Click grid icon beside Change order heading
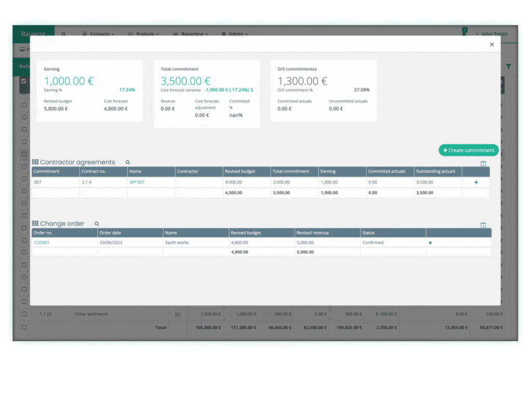Screen dimensions: 532x416 pos(35,223)
